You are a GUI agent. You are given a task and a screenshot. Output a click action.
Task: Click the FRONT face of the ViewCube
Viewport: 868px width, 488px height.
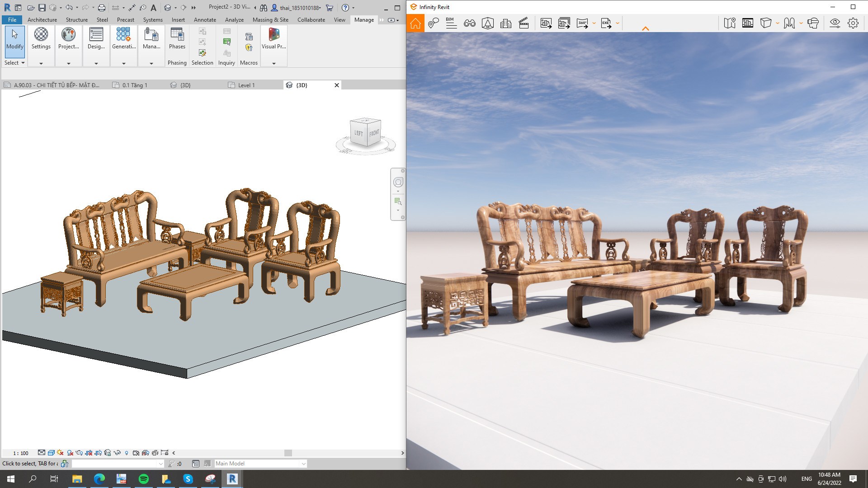[374, 133]
